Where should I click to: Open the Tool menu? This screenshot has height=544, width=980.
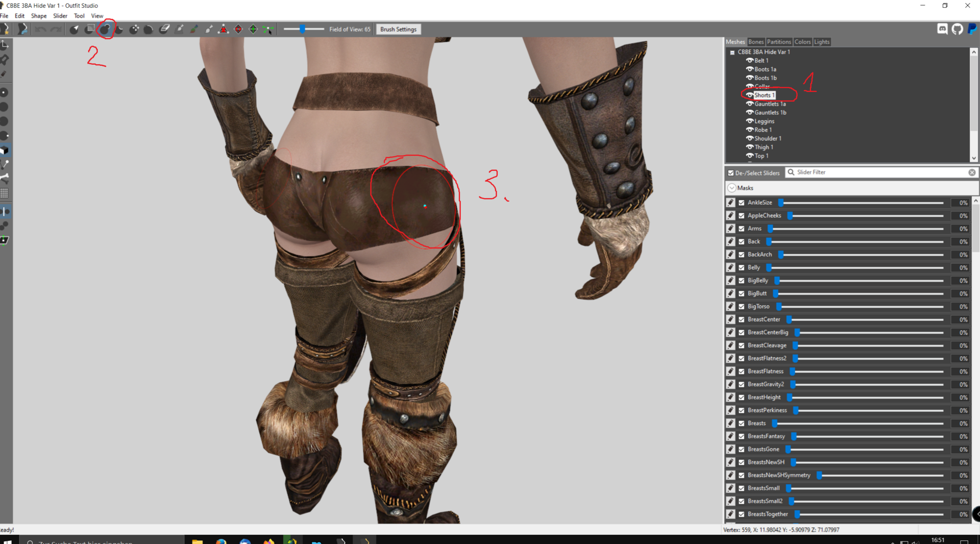pos(79,16)
